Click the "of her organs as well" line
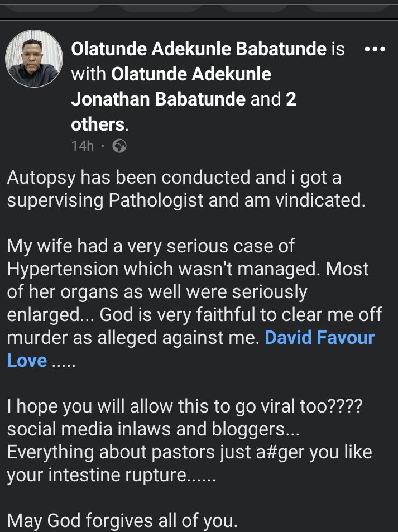The width and height of the screenshot is (398, 532). pyautogui.click(x=157, y=291)
